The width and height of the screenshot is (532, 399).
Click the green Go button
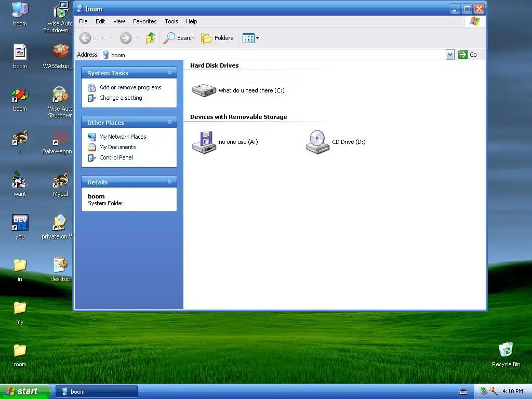[x=468, y=55]
